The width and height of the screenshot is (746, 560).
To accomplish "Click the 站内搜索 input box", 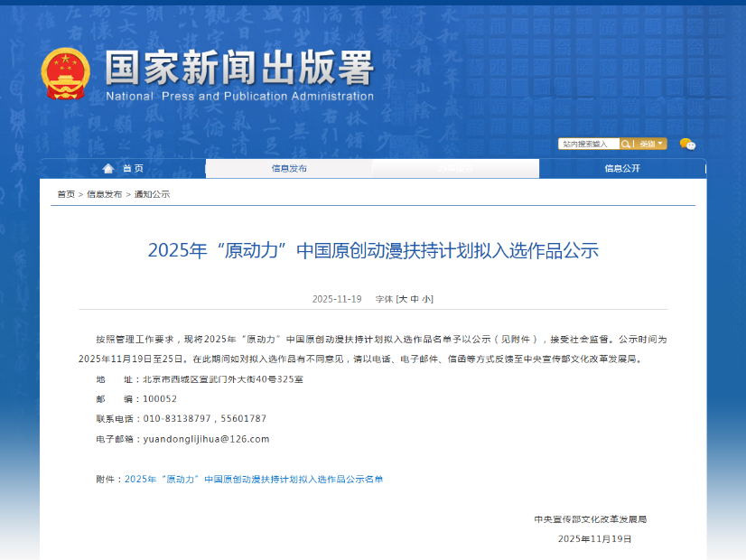I will click(x=592, y=145).
